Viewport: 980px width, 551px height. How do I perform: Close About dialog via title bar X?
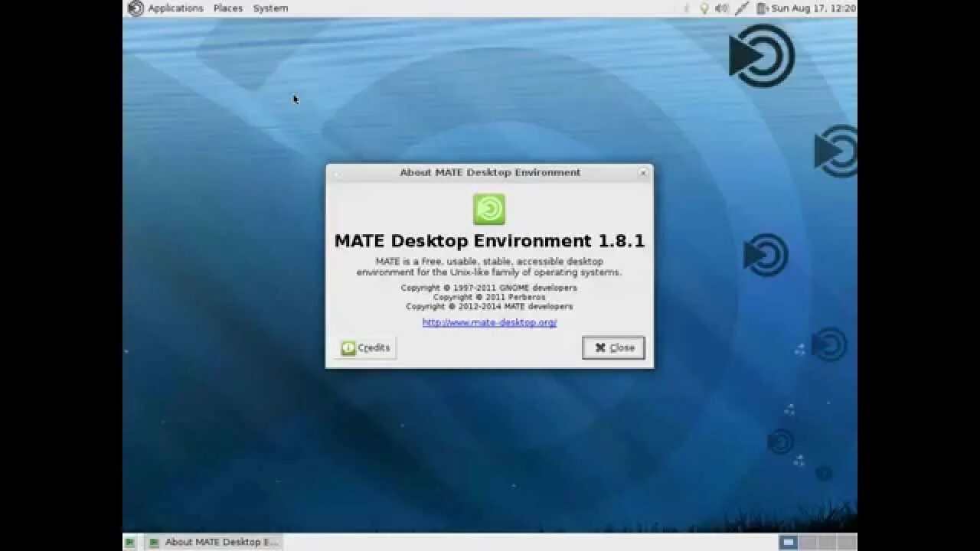[643, 173]
